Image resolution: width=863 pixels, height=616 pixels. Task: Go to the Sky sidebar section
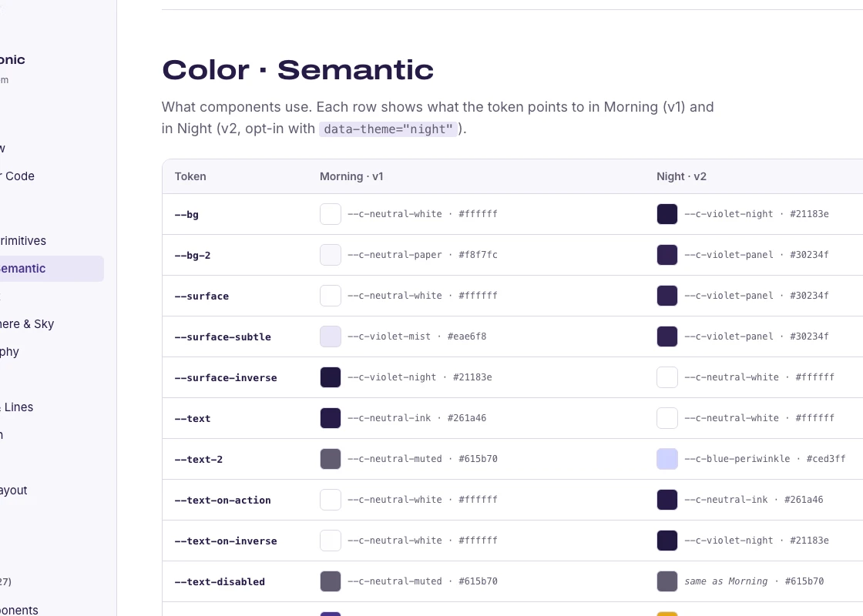[27, 324]
